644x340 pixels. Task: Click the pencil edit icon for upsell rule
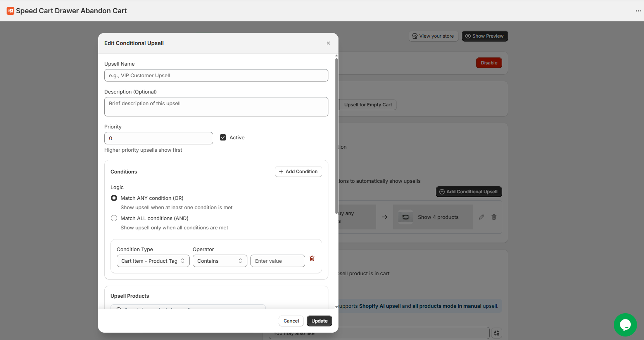coord(482,217)
